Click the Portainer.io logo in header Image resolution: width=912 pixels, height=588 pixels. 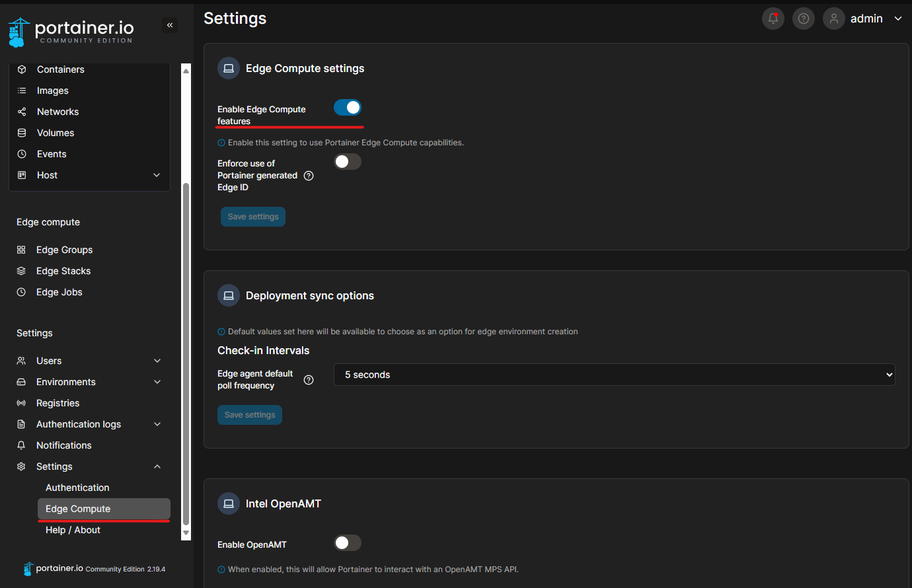(x=71, y=32)
